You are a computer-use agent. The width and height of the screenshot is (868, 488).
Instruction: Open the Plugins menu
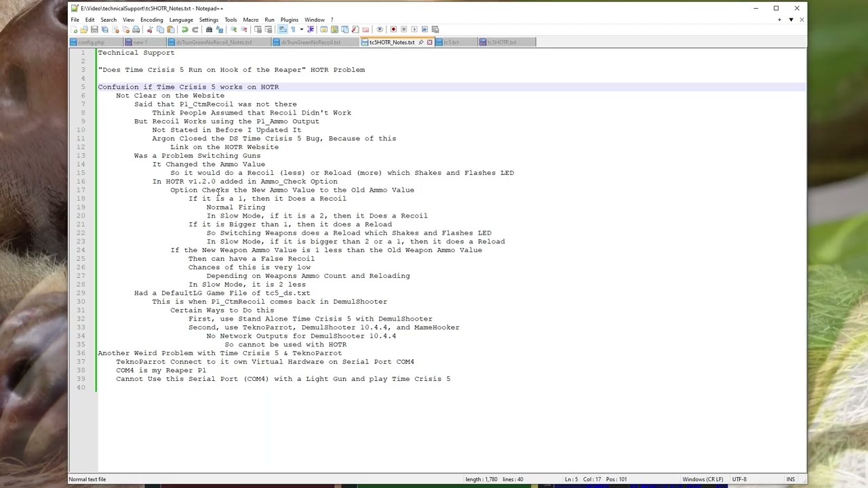pos(289,20)
